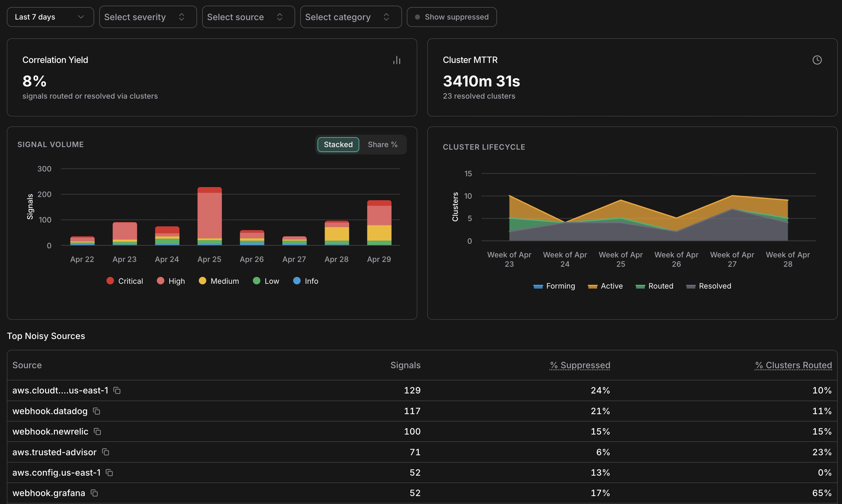The height and width of the screenshot is (504, 842).
Task: Click the Apr 29 bar in Signal Volume chart
Action: (379, 223)
